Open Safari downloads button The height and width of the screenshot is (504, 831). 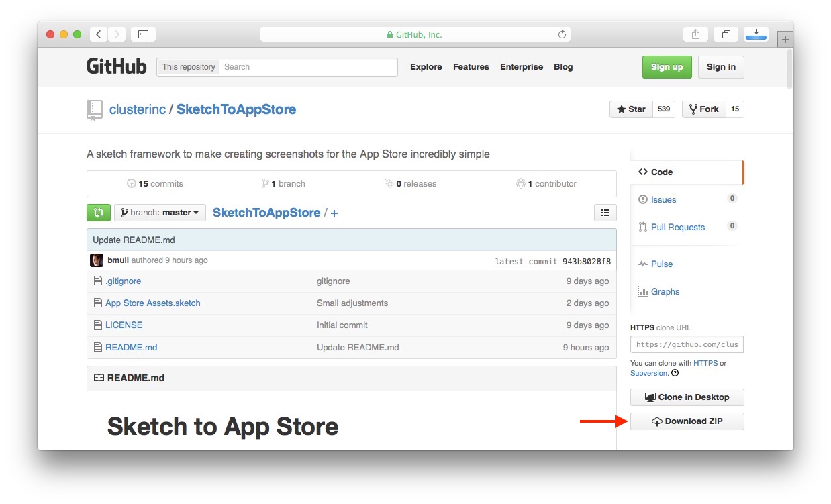tap(756, 34)
